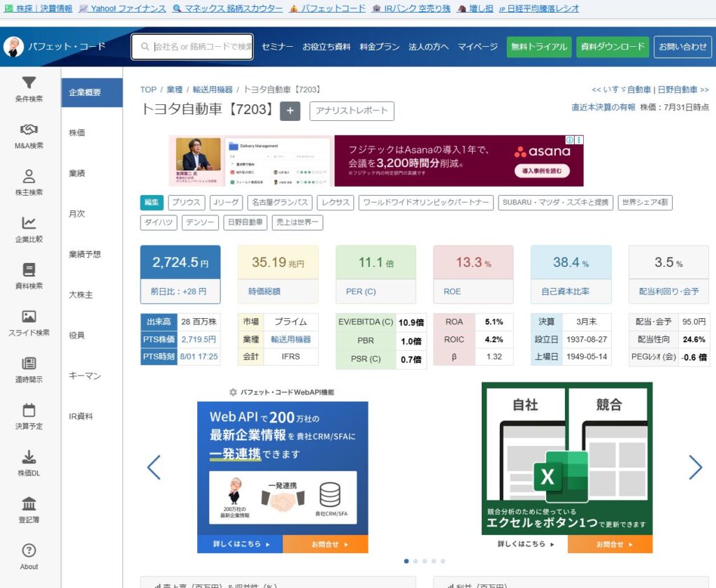Image resolution: width=716 pixels, height=588 pixels.
Task: Select the last carousel pagination dot
Action: [x=443, y=561]
